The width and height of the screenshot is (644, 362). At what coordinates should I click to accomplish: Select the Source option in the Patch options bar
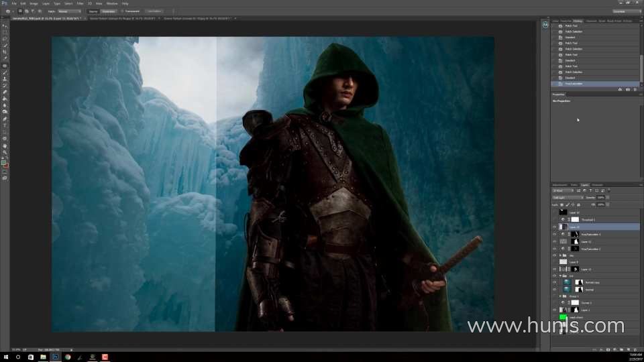[93, 11]
